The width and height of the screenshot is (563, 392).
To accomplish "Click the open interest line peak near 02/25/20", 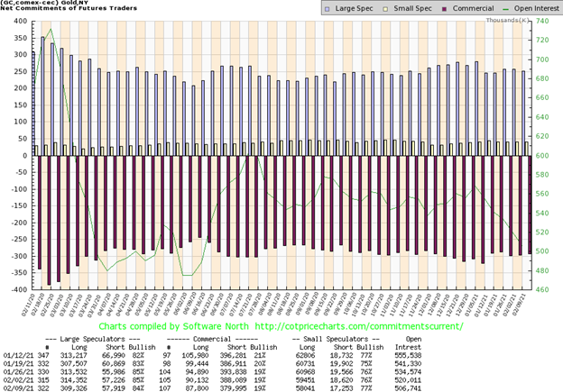I will (x=51, y=29).
